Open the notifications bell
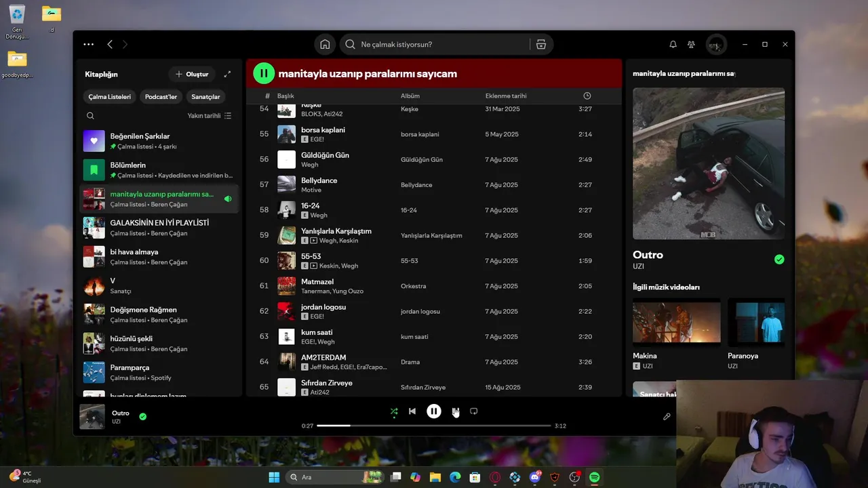This screenshot has width=868, height=488. tap(673, 44)
